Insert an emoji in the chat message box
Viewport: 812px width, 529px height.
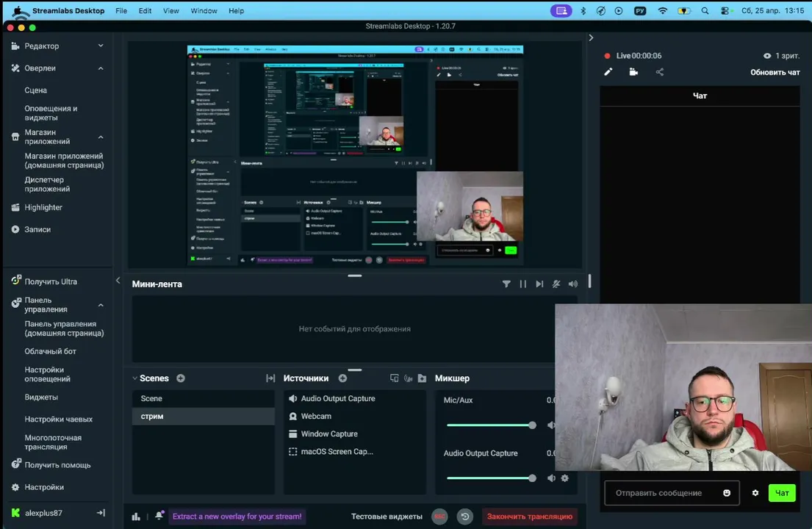(x=727, y=493)
